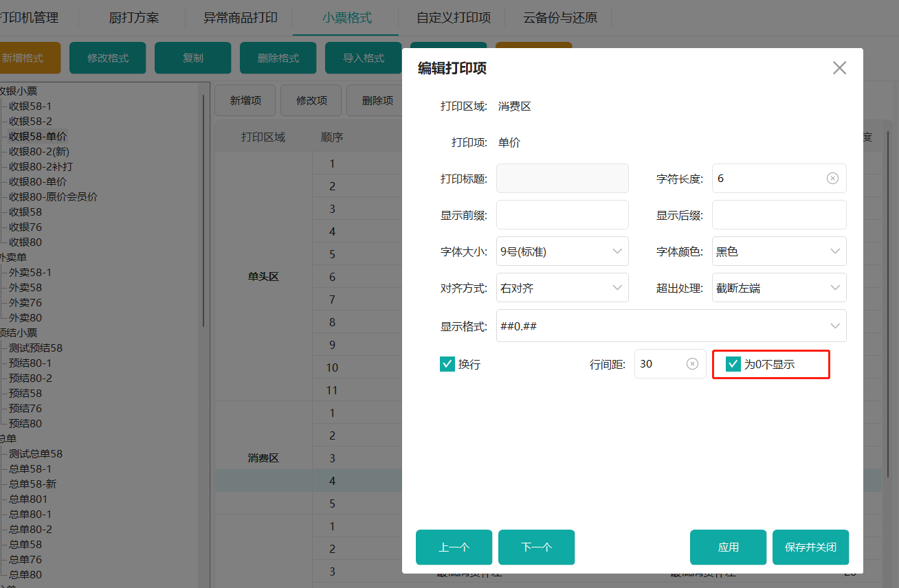Select row 11 in 单头区
Image resolution: width=899 pixels, height=588 pixels.
coord(332,389)
